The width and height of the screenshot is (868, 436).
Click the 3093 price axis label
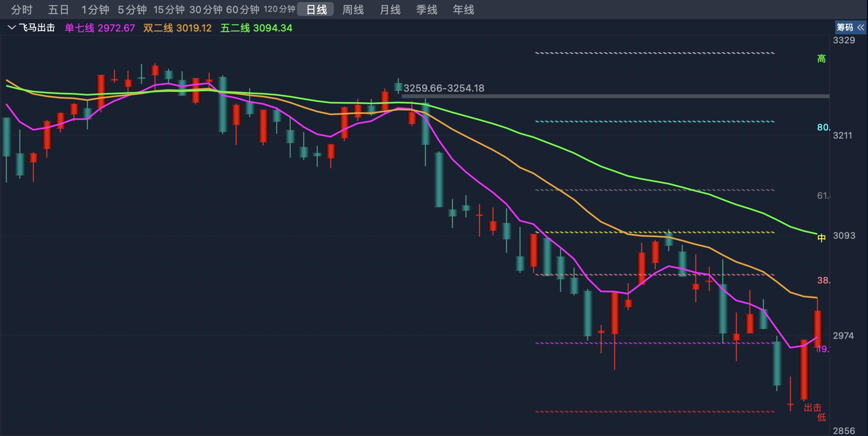[x=844, y=236]
